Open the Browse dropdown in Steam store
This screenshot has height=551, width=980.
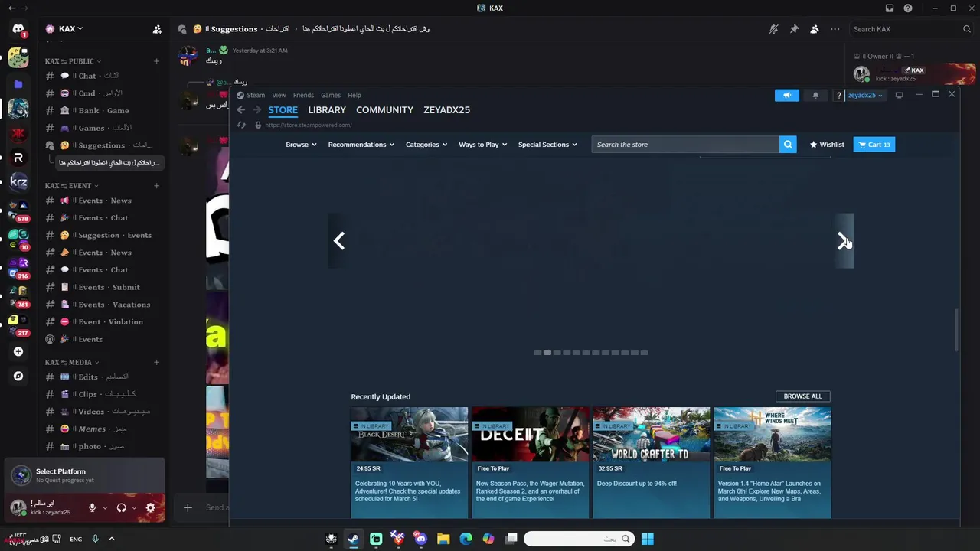pos(301,145)
